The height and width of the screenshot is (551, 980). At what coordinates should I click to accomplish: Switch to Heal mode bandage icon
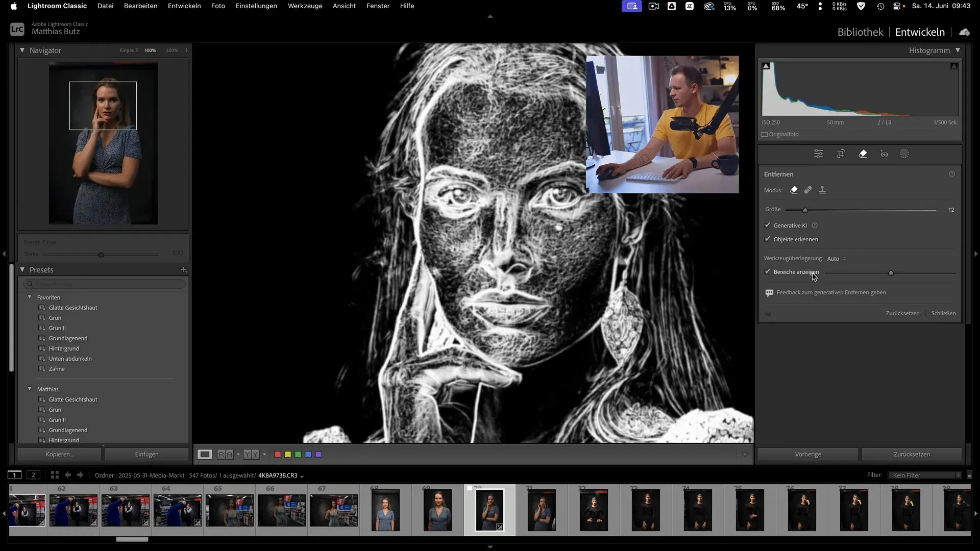pyautogui.click(x=807, y=190)
